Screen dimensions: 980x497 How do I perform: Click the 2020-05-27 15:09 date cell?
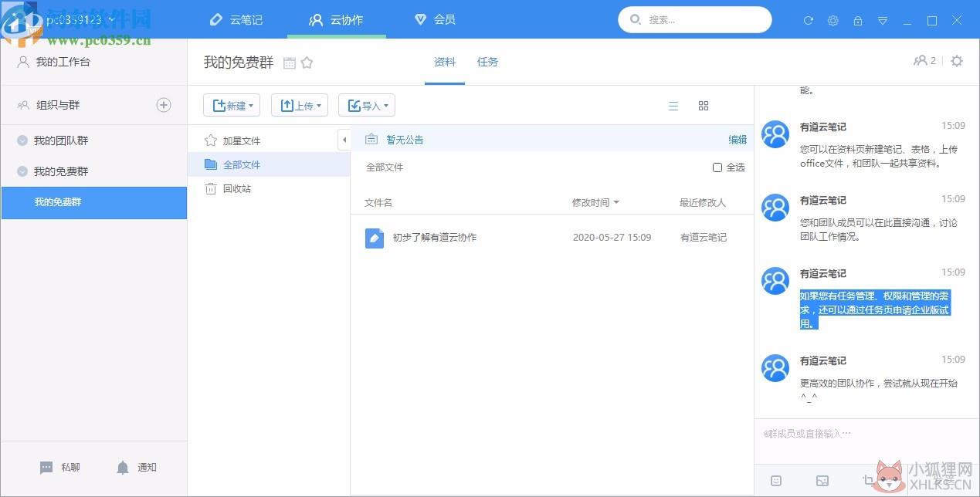coord(612,238)
